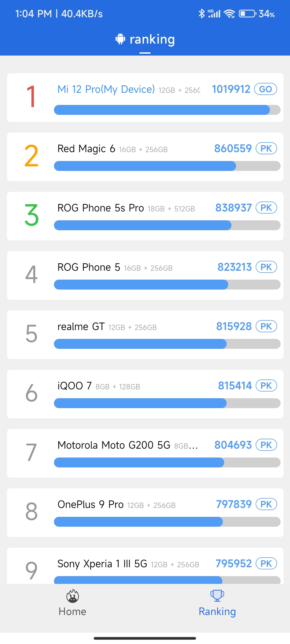Click Mi 12 Pro score progress bar
This screenshot has height=644, width=290.
pos(167,110)
